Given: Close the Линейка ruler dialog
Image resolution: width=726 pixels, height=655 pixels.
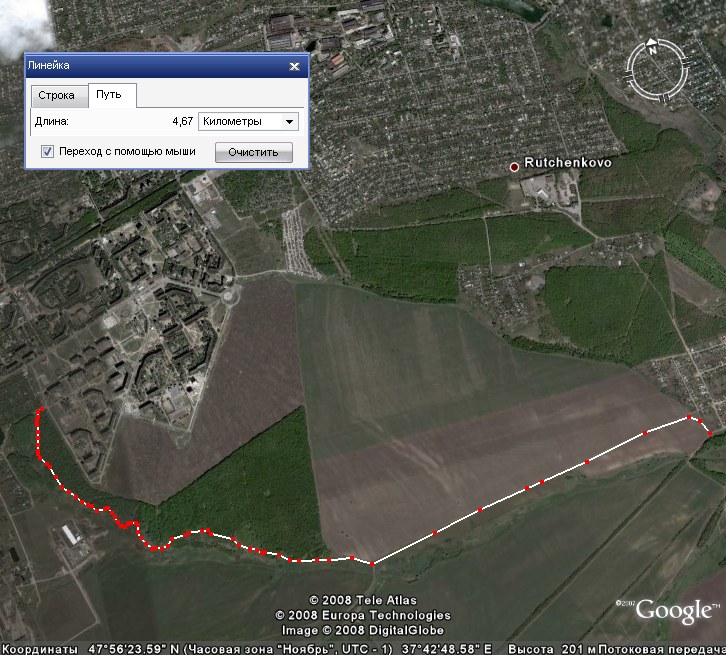Looking at the screenshot, I should click(294, 66).
